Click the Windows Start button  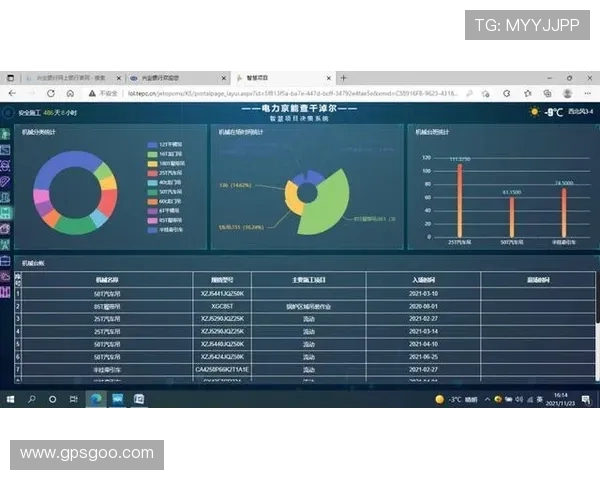10,398
